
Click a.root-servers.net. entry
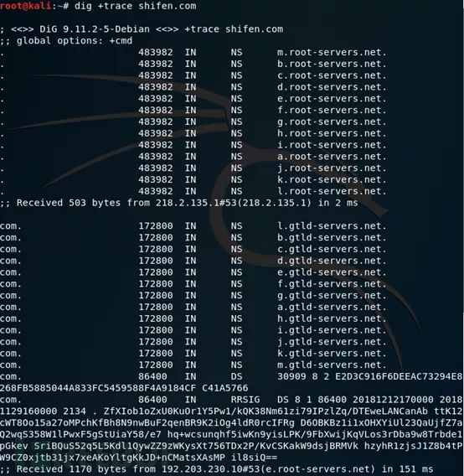point(332,157)
